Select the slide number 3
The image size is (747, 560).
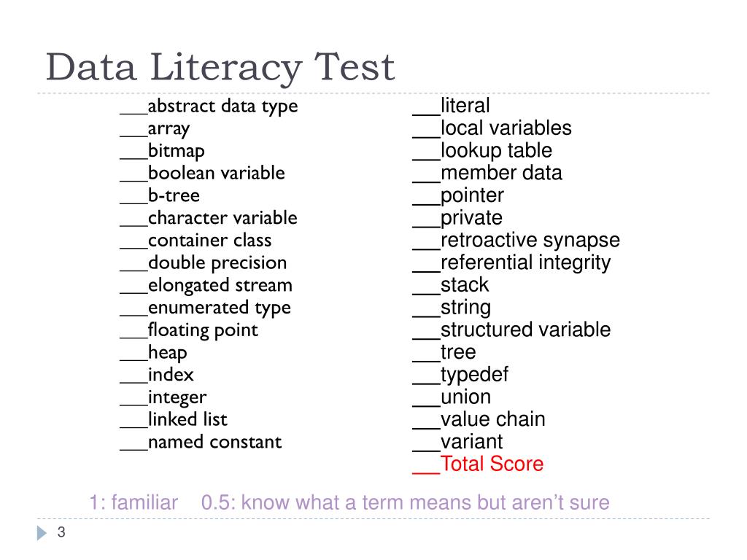61,532
